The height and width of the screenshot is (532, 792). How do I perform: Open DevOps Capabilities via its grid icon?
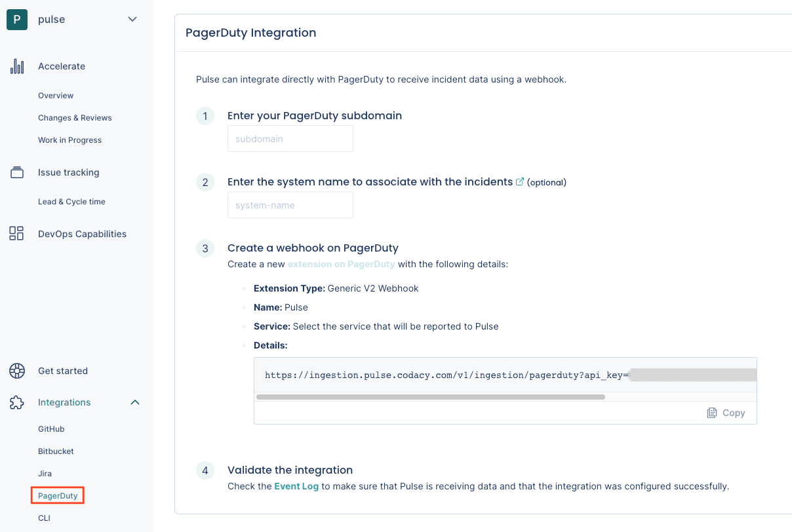pos(16,233)
